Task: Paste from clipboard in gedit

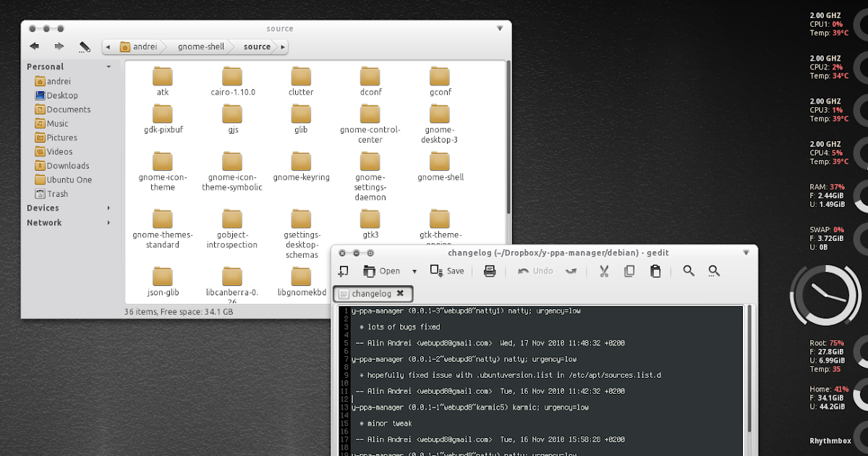Action: point(655,271)
